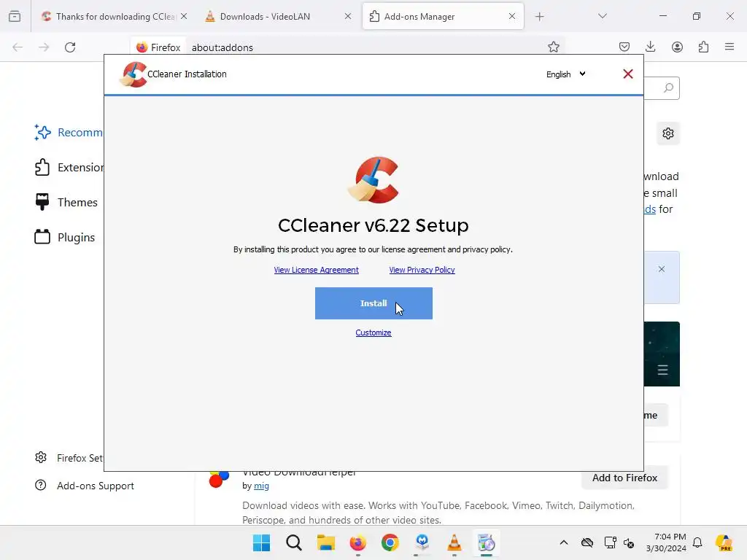Select Recommendations in add-ons sidebar
The height and width of the screenshot is (560, 747).
click(x=69, y=133)
